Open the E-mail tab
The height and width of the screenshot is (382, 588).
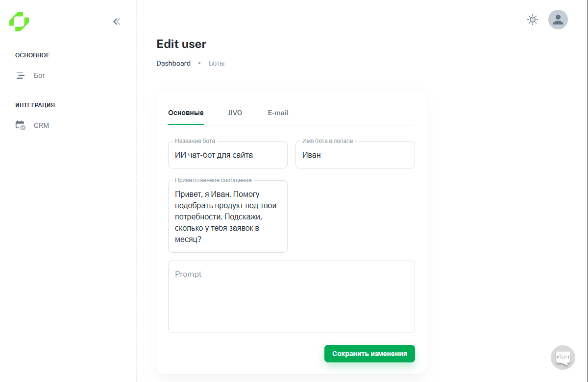(x=278, y=113)
